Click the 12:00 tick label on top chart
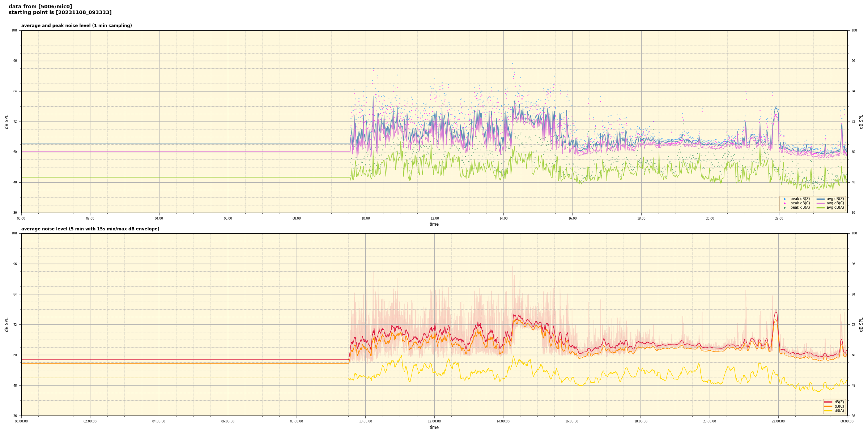This screenshot has width=868, height=434. (x=434, y=218)
